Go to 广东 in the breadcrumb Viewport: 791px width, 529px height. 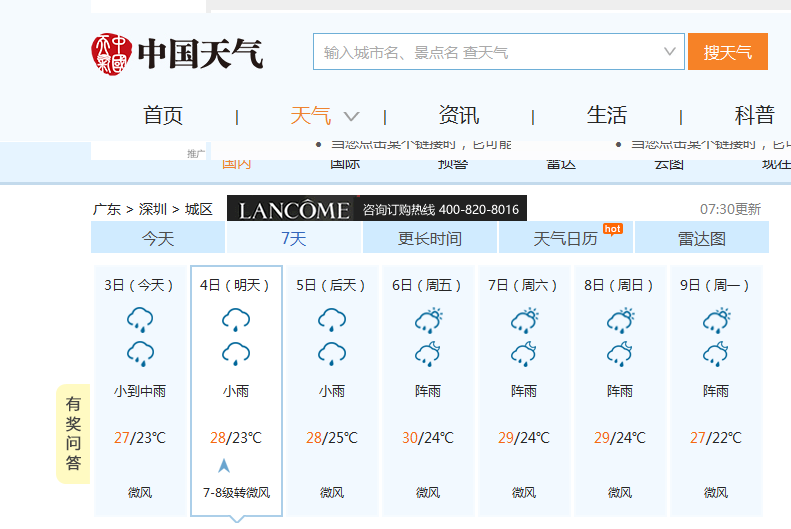coord(107,209)
